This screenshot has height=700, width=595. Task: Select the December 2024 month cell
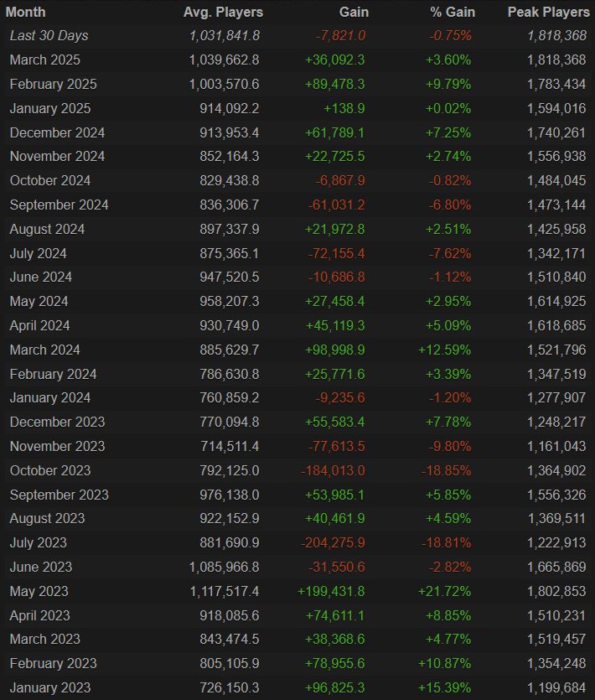(x=56, y=132)
